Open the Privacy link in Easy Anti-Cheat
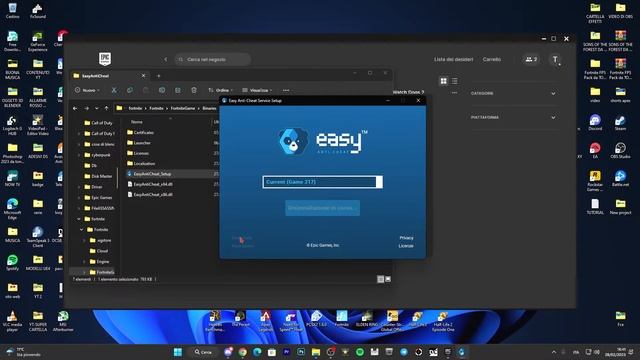The height and width of the screenshot is (360, 640). point(406,238)
